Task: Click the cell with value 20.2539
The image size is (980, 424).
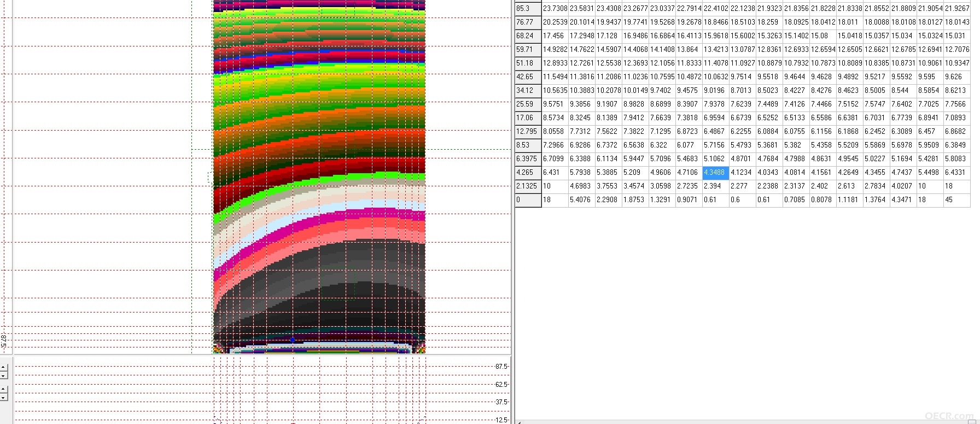Action: 555,22
